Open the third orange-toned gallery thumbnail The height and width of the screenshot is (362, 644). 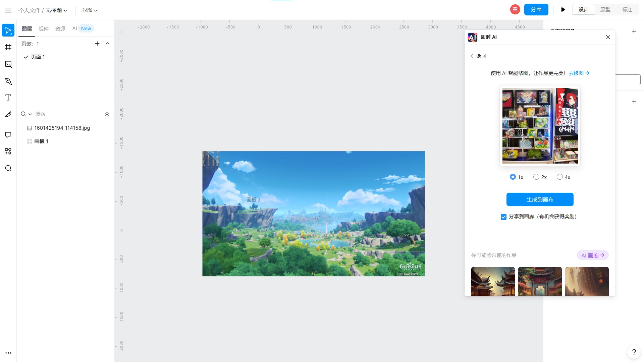(x=587, y=282)
